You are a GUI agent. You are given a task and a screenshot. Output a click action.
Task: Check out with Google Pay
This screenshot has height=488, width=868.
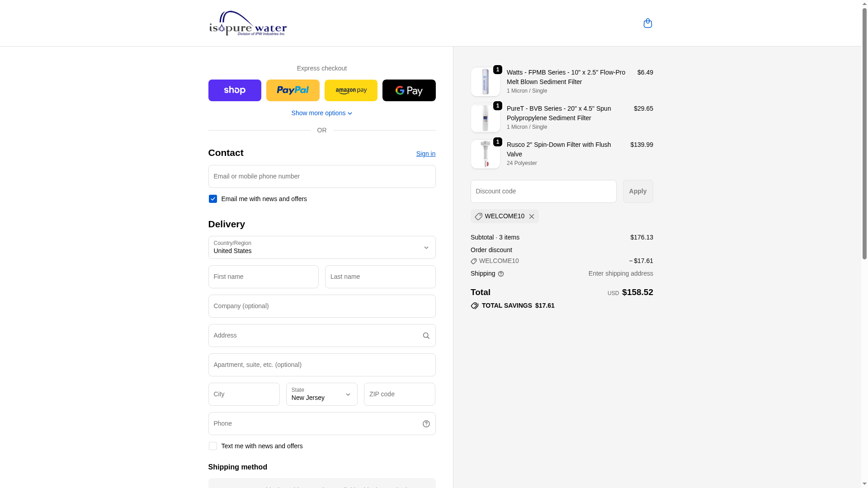tap(409, 90)
